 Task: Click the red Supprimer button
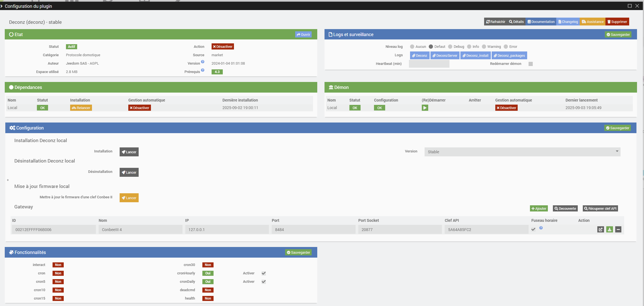(x=617, y=22)
